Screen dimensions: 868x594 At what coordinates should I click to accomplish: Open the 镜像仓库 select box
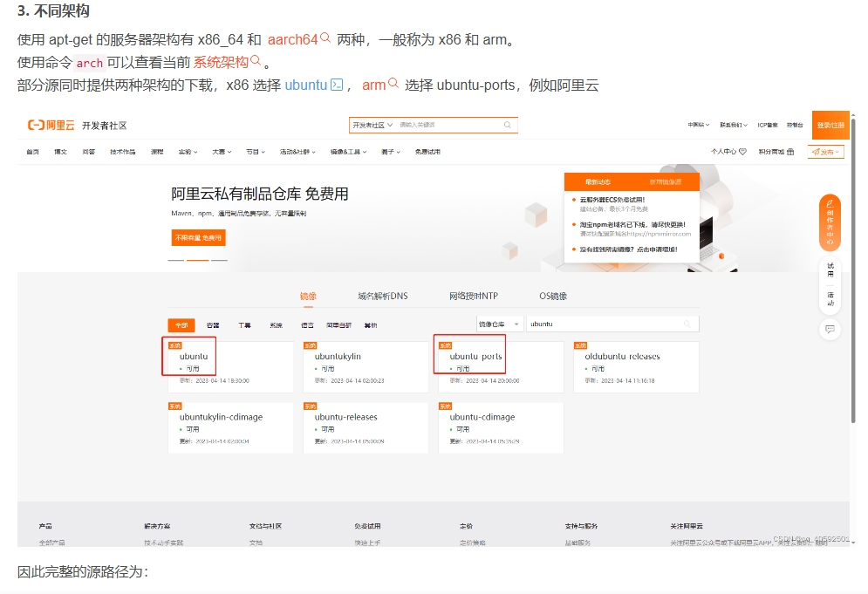pos(499,324)
